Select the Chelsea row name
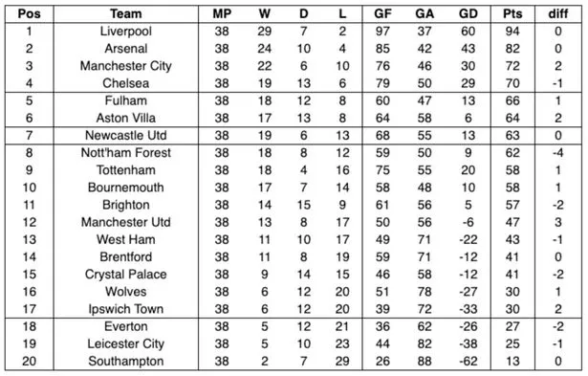 coord(126,83)
